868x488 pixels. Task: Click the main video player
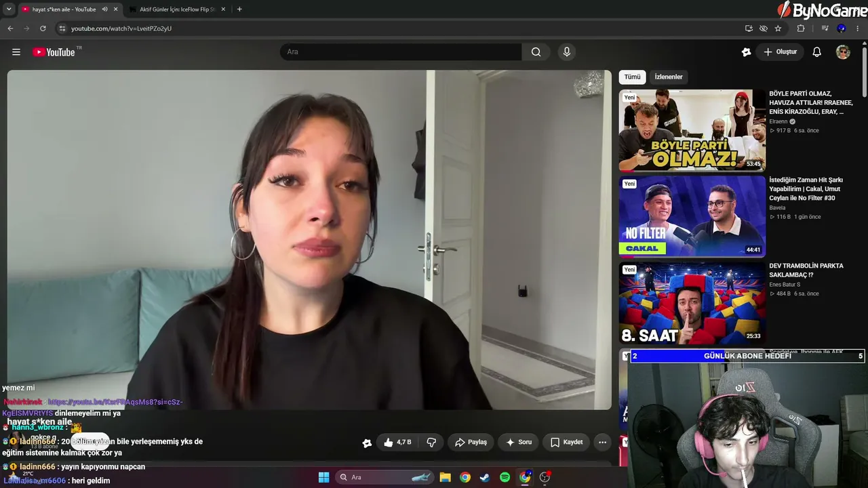[x=309, y=240]
